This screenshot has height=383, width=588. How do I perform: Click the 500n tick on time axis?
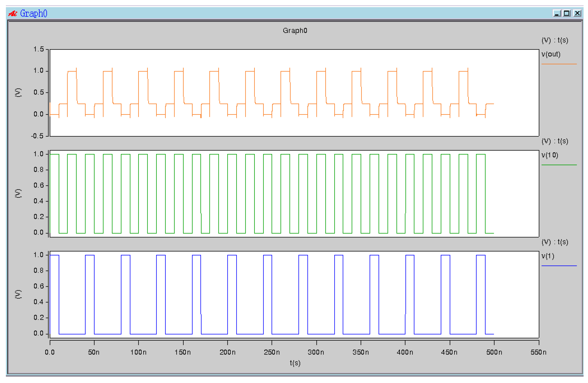tap(494, 352)
